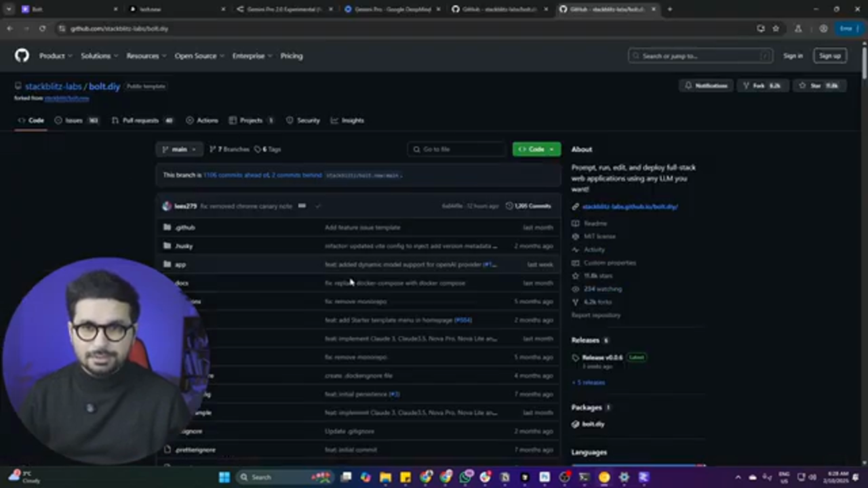Switch to the Security tab
868x488 pixels.
coord(302,120)
